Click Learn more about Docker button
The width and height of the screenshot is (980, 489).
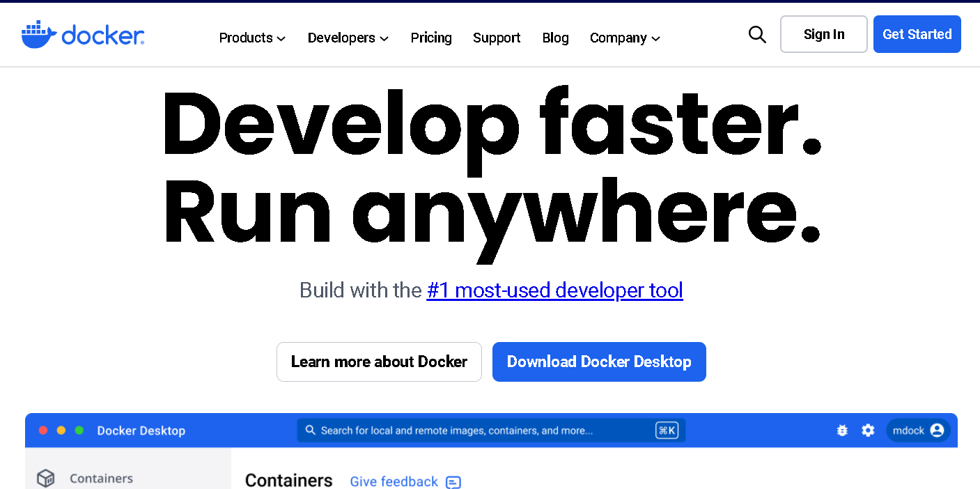pos(379,362)
